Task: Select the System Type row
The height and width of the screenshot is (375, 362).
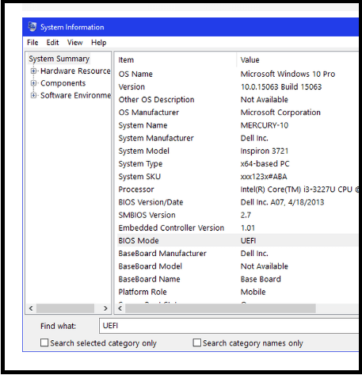Action: pos(237,164)
